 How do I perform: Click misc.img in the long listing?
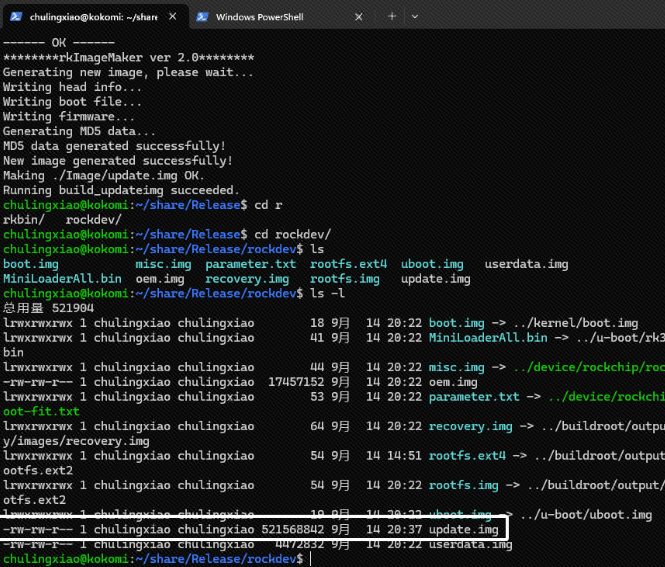456,367
